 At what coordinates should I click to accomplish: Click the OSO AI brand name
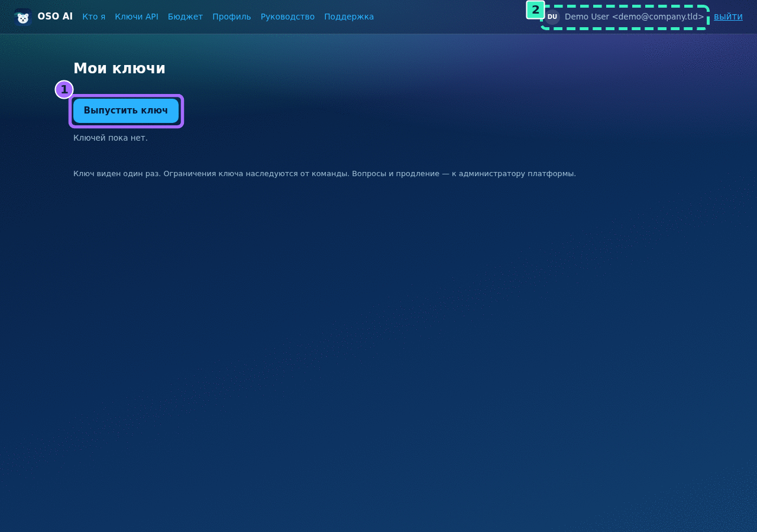click(x=55, y=17)
